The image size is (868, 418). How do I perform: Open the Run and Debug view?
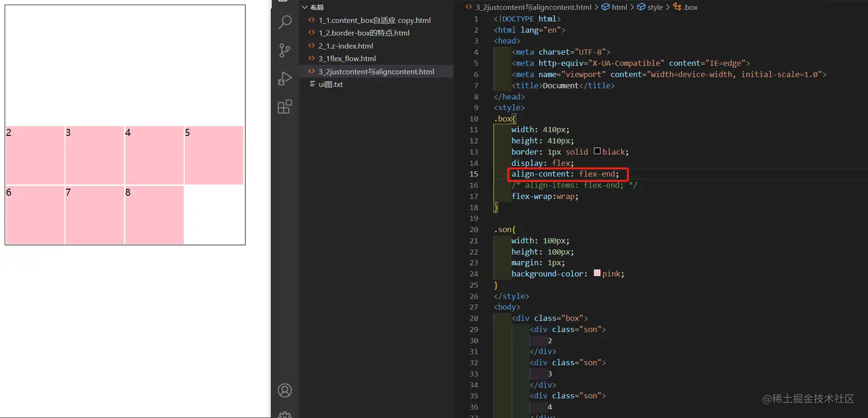point(285,79)
